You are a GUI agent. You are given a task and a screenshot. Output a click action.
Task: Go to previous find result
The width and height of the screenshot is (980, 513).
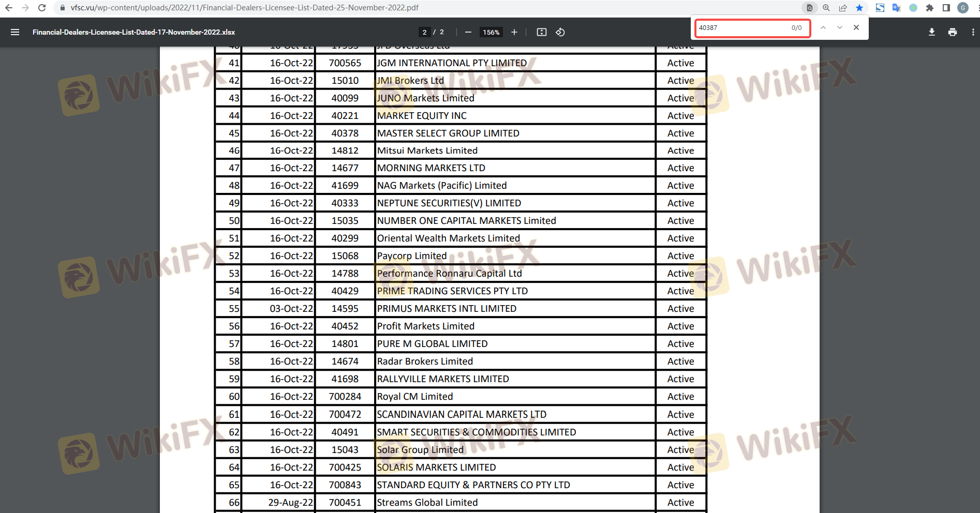click(823, 27)
